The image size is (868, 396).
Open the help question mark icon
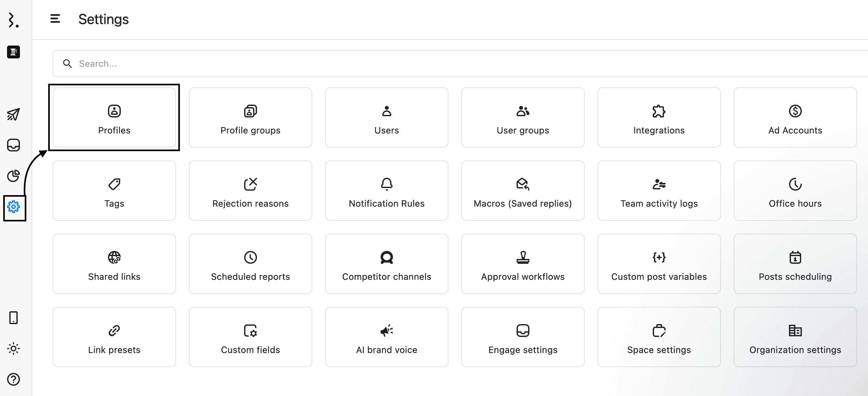point(13,379)
